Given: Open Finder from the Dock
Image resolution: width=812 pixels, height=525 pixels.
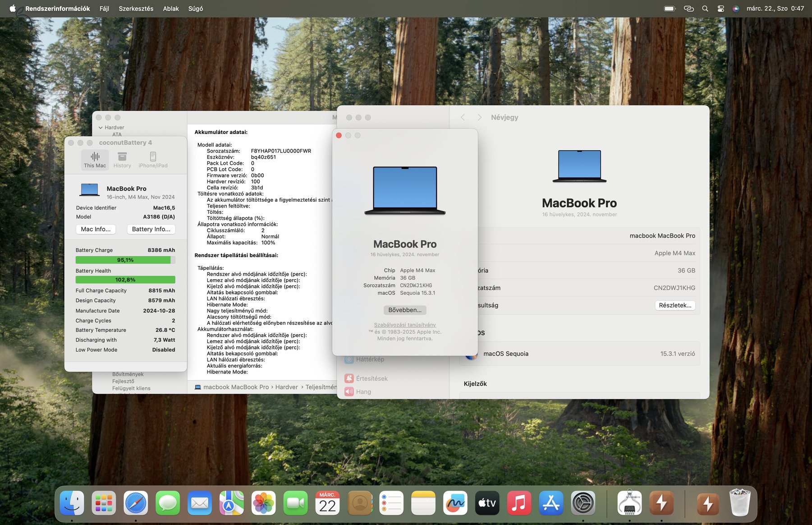Looking at the screenshot, I should tap(72, 503).
